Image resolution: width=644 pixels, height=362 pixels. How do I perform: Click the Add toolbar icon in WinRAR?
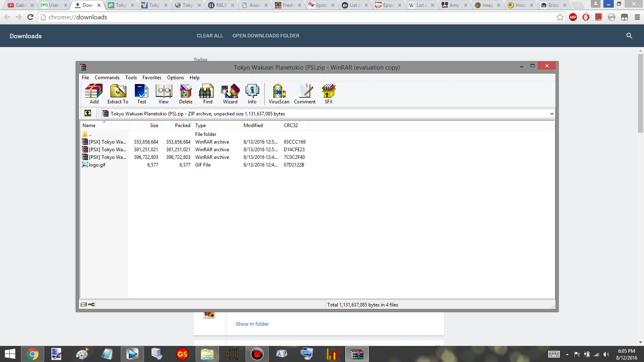[x=94, y=94]
